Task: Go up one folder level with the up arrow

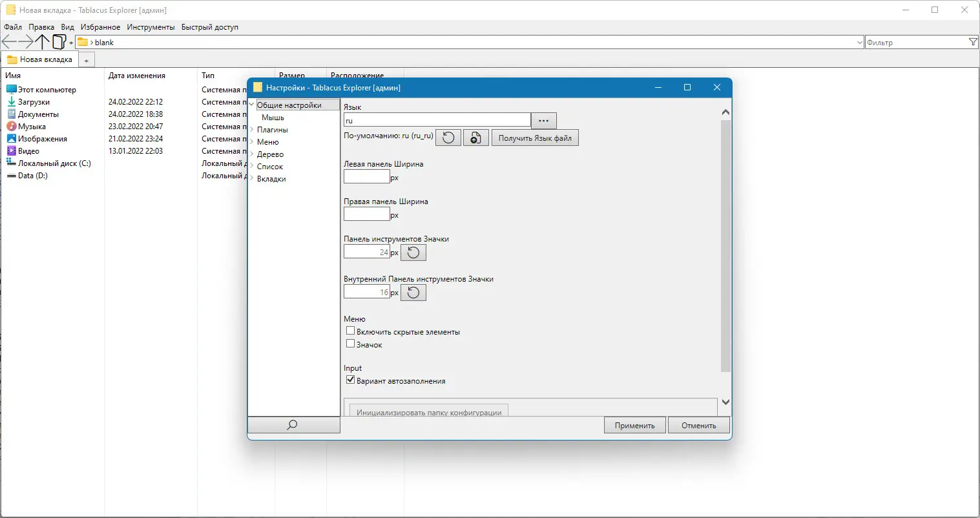Action: coord(43,42)
